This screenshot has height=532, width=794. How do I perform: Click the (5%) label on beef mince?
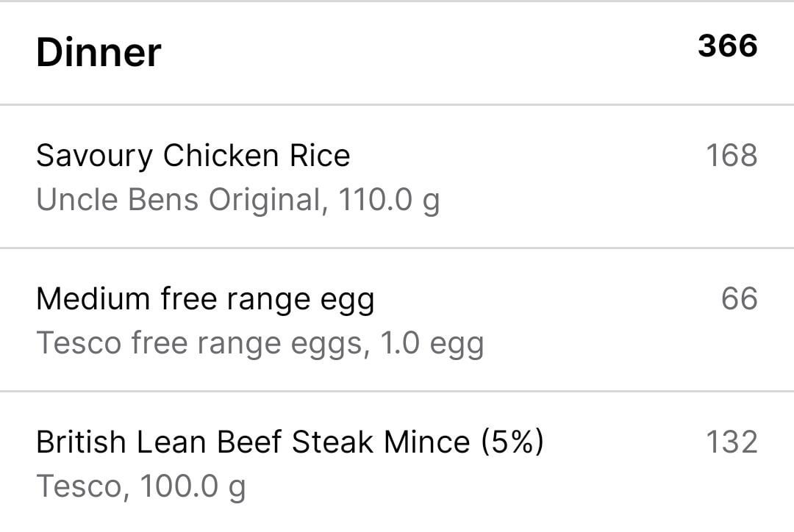[x=512, y=442]
